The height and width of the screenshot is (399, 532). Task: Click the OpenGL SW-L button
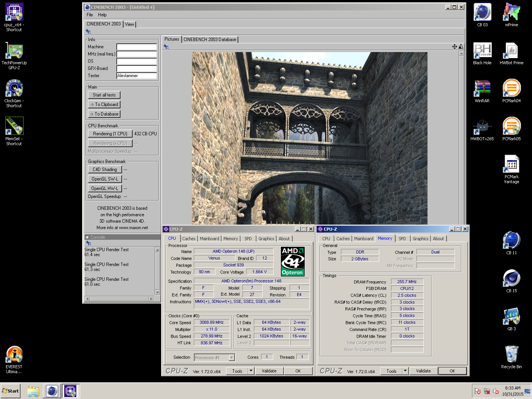click(105, 179)
